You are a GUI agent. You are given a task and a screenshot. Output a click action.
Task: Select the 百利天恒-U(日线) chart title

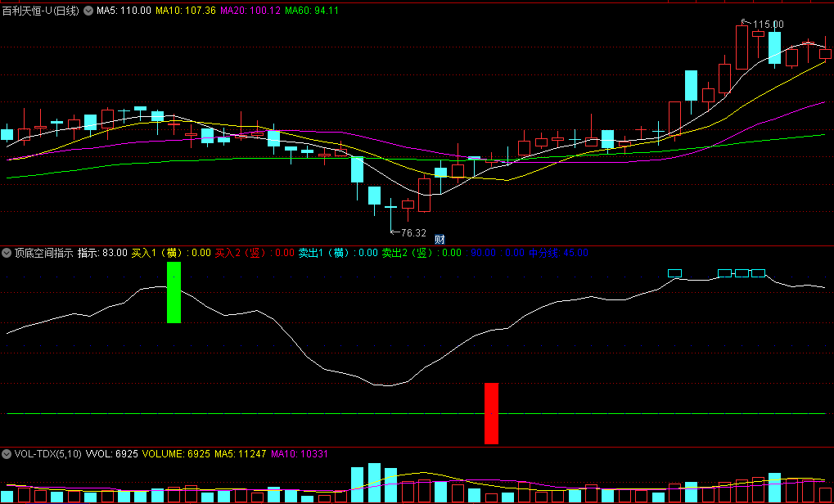pyautogui.click(x=41, y=10)
